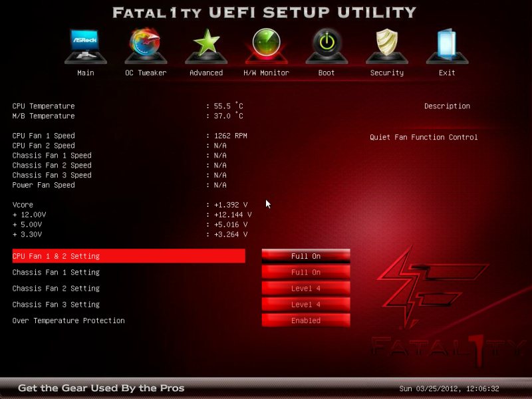Click the Chassis Fan 1 Speed label
Viewport: 532px width, 399px height.
pyautogui.click(x=52, y=156)
